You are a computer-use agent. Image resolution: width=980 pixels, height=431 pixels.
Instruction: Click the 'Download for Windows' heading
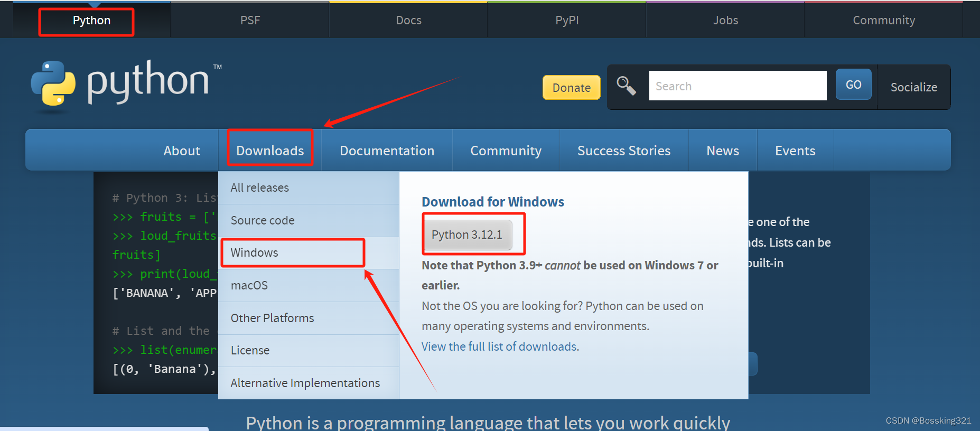[x=493, y=202]
